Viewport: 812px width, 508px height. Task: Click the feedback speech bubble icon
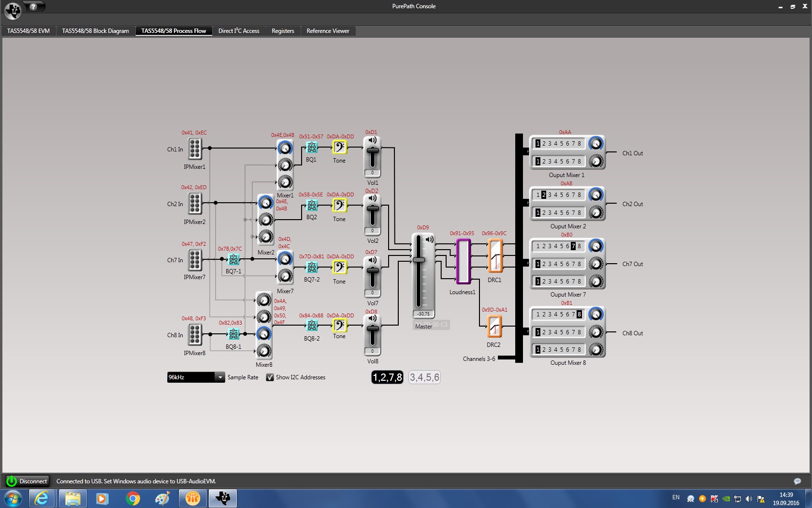pos(797,481)
